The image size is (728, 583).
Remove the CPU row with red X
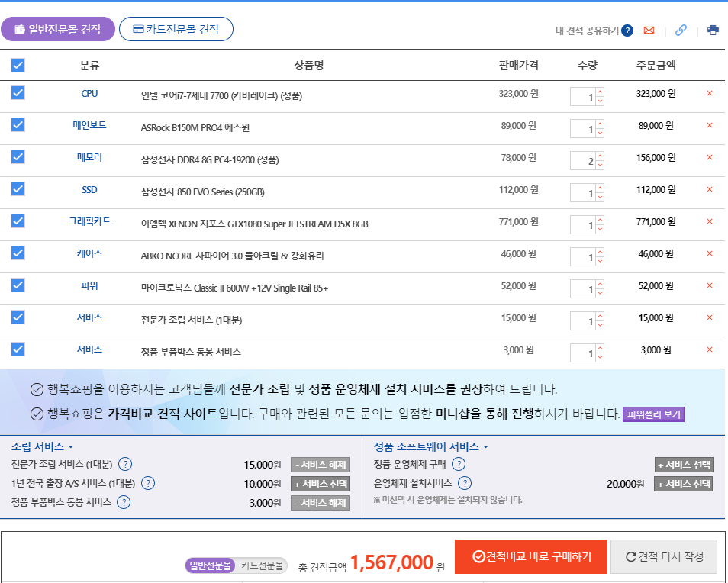pyautogui.click(x=710, y=93)
